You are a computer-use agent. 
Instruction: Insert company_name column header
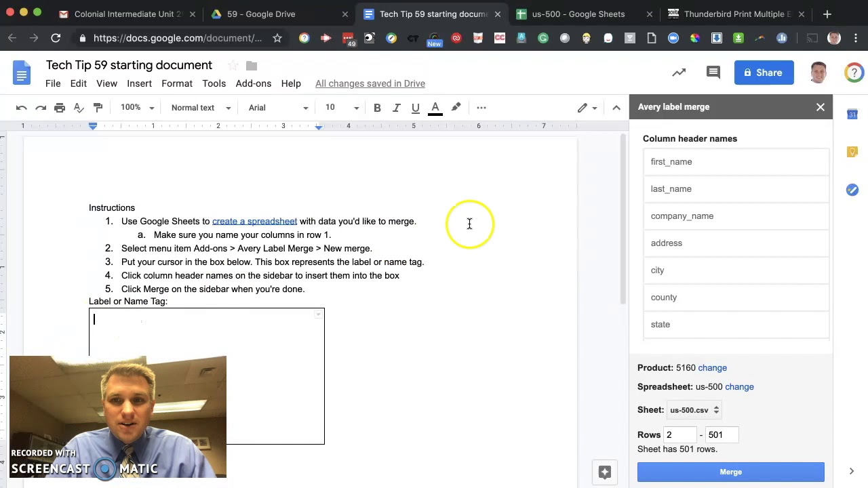(736, 216)
